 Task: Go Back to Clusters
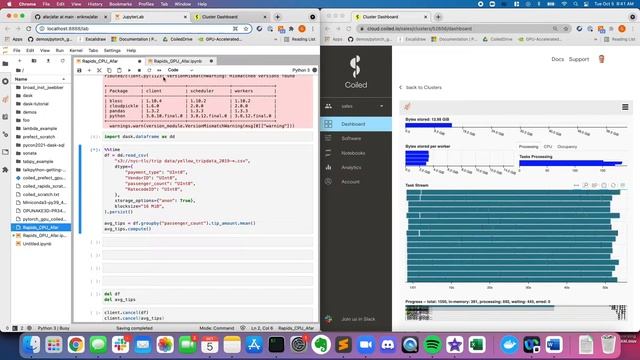coord(420,87)
